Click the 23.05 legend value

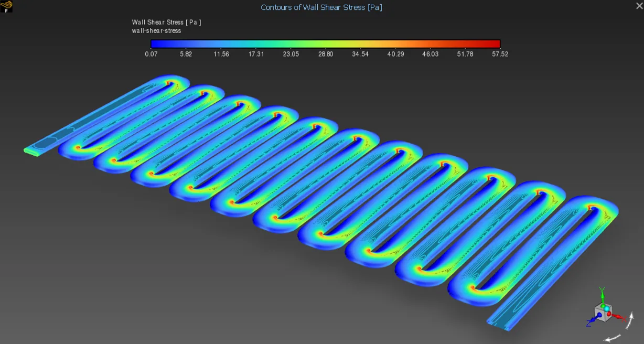coord(291,54)
